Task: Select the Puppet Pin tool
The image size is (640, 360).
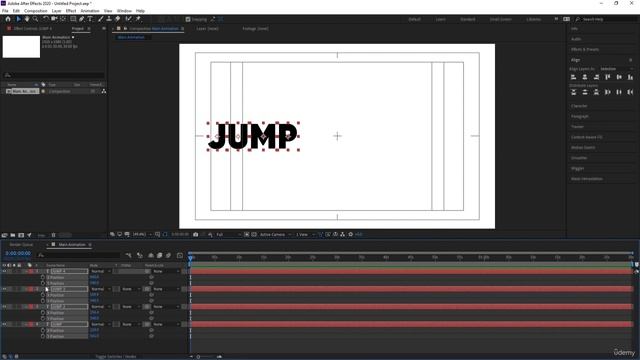Action: [x=138, y=19]
